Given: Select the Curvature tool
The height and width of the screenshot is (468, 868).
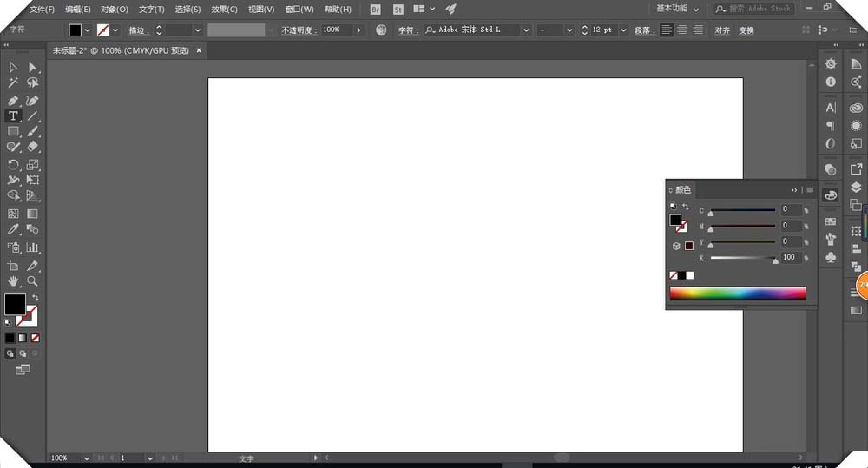Looking at the screenshot, I should coord(33,100).
